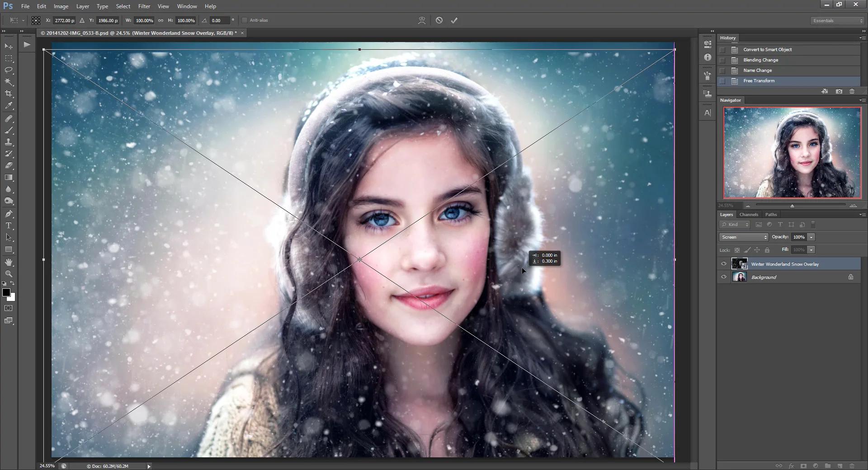
Task: Select the Zoom tool
Action: 8,274
